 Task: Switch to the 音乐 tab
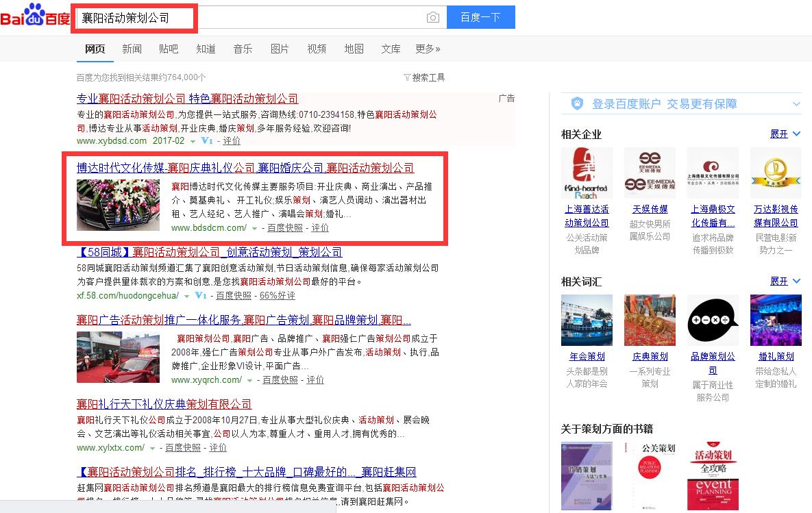(x=243, y=49)
